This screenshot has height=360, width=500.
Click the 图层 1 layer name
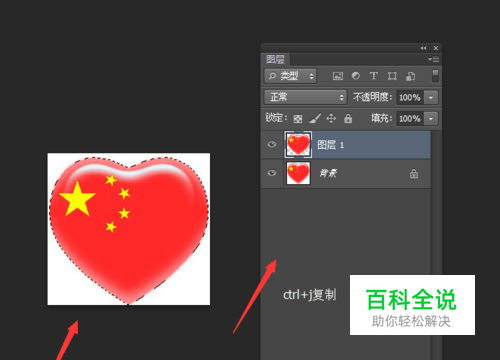[x=331, y=145]
